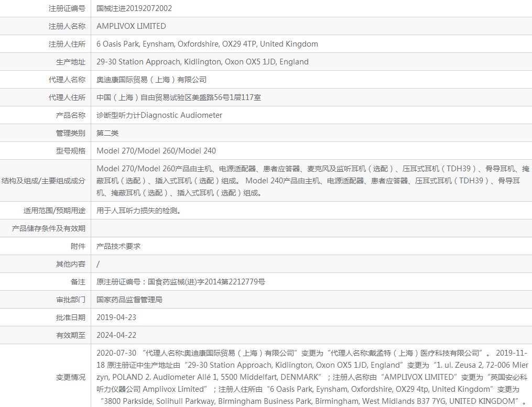Click remark 原注册证编号：国食药监械(进)字2014第2212779号

tap(180, 282)
